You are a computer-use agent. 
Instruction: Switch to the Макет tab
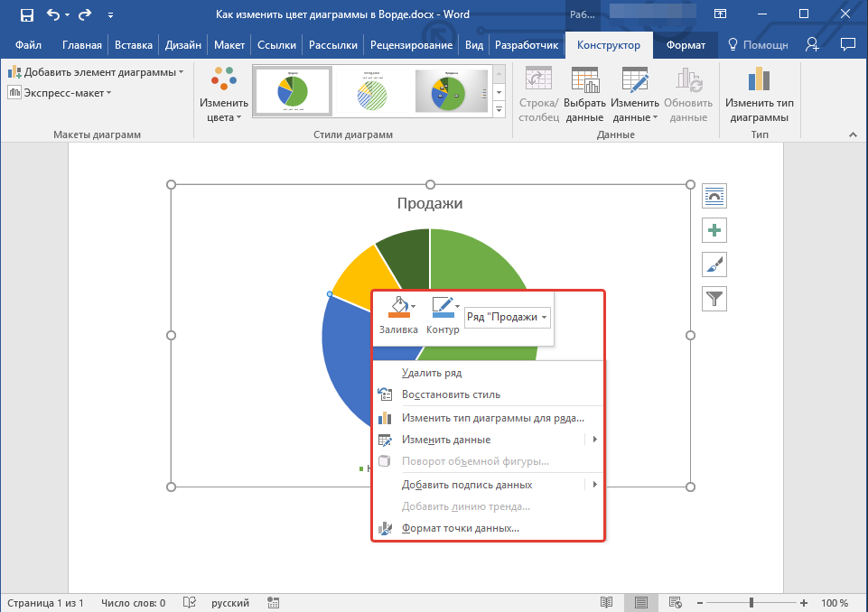229,45
